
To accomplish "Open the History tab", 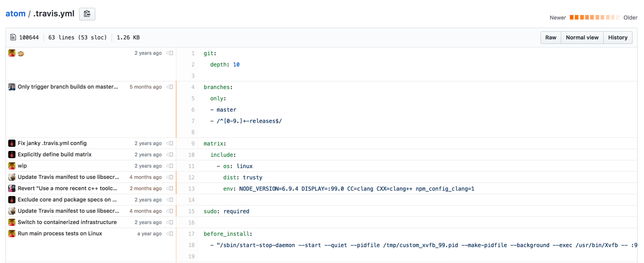I will (617, 37).
